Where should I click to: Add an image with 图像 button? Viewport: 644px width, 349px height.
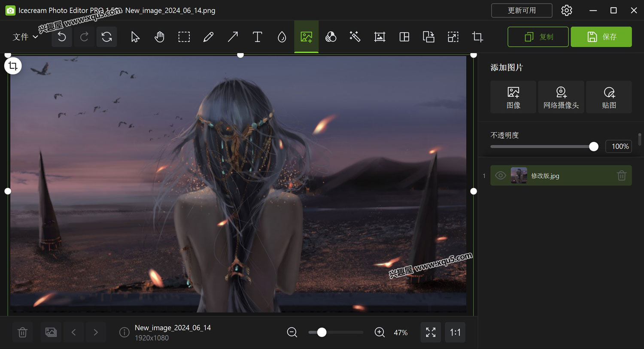(513, 97)
